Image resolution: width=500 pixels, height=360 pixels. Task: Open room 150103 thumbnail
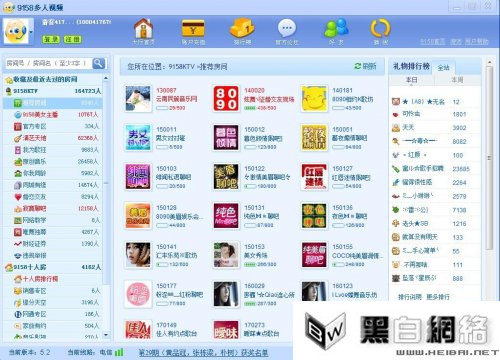(x=138, y=177)
